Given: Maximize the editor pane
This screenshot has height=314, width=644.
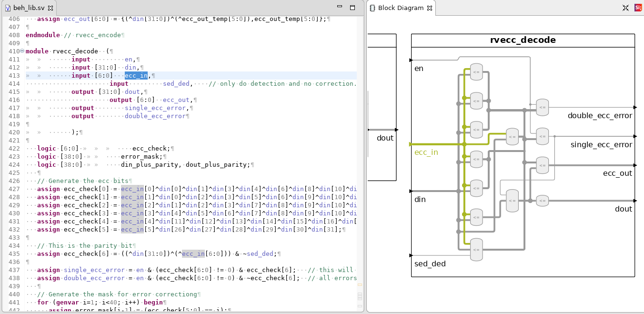Looking at the screenshot, I should 352,8.
